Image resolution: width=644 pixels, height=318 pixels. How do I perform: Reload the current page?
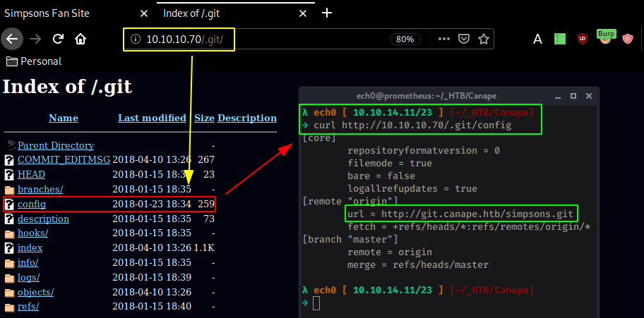click(x=59, y=39)
